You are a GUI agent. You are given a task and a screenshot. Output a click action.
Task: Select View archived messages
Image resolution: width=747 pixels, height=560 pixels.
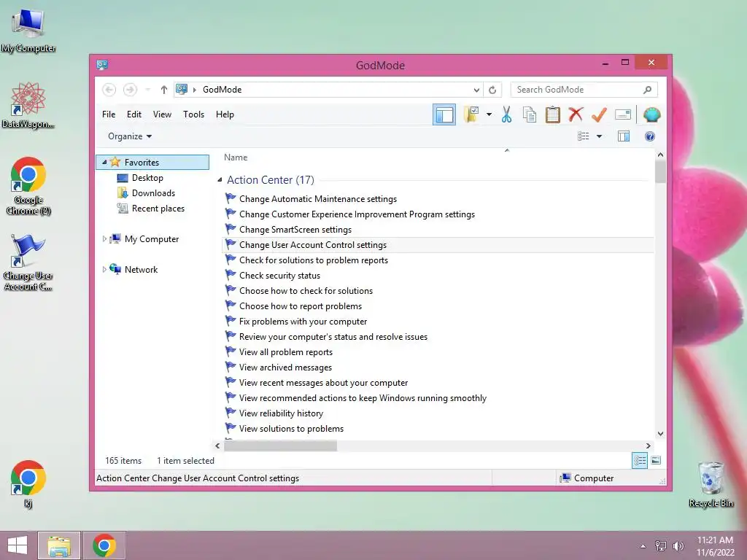(x=285, y=367)
